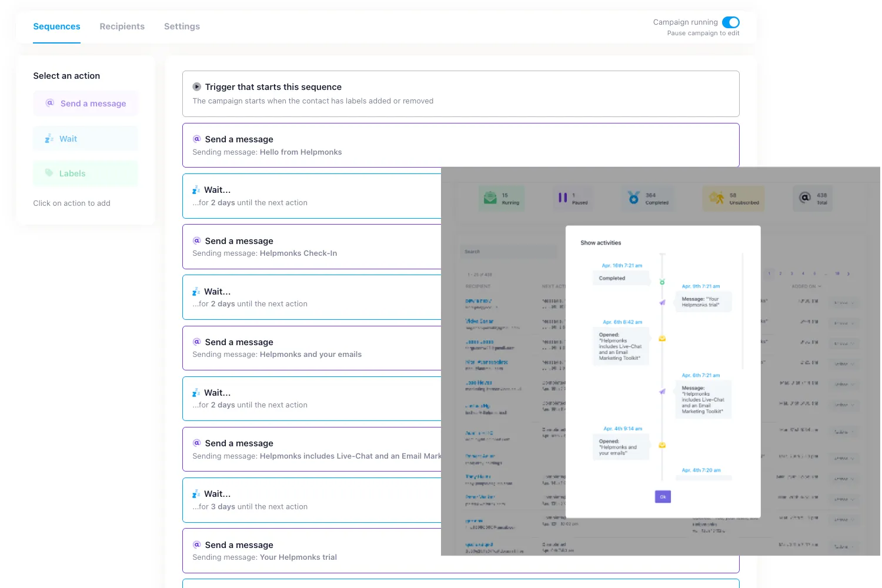Click the tag icon on Labels action

(49, 173)
